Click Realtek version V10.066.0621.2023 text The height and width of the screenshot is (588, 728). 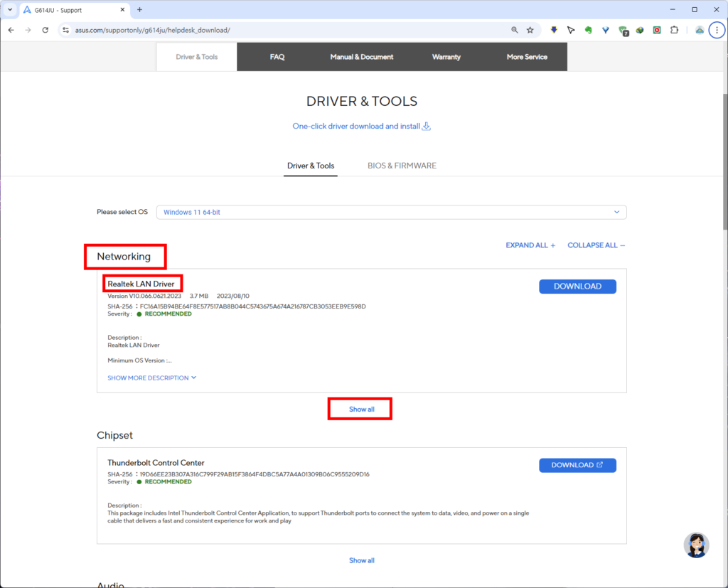[x=144, y=296]
